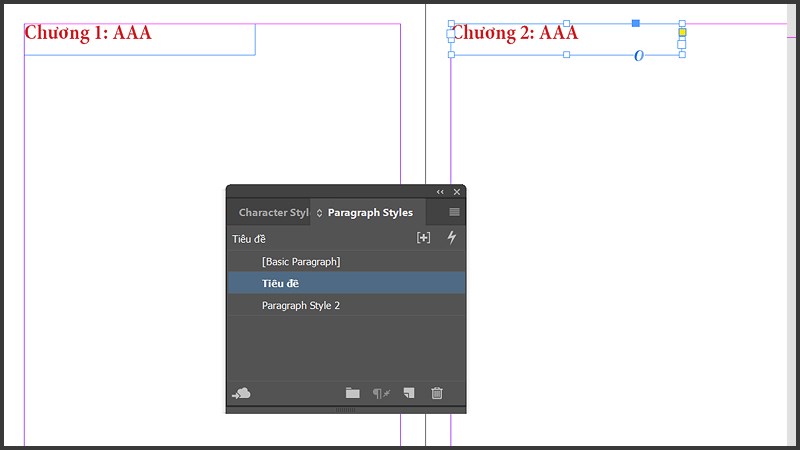Screen dimensions: 800x450
Task: Select Paragraph Style 2 in list
Action: tap(301, 306)
